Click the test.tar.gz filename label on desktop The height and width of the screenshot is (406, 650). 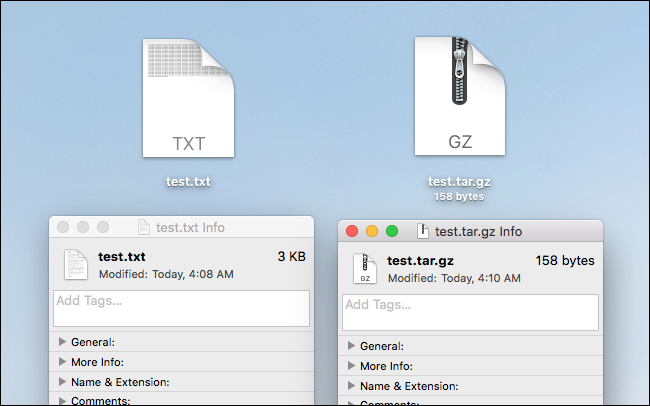tap(459, 182)
